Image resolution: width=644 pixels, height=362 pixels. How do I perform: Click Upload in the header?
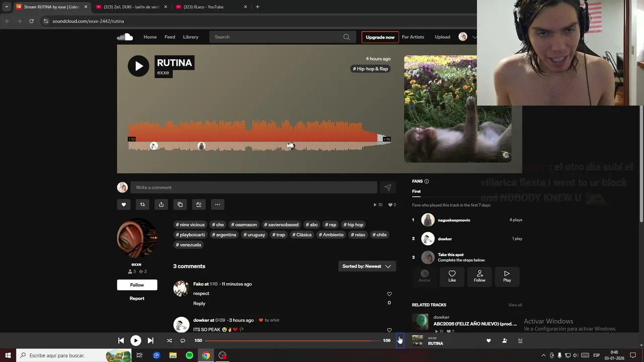(x=443, y=37)
